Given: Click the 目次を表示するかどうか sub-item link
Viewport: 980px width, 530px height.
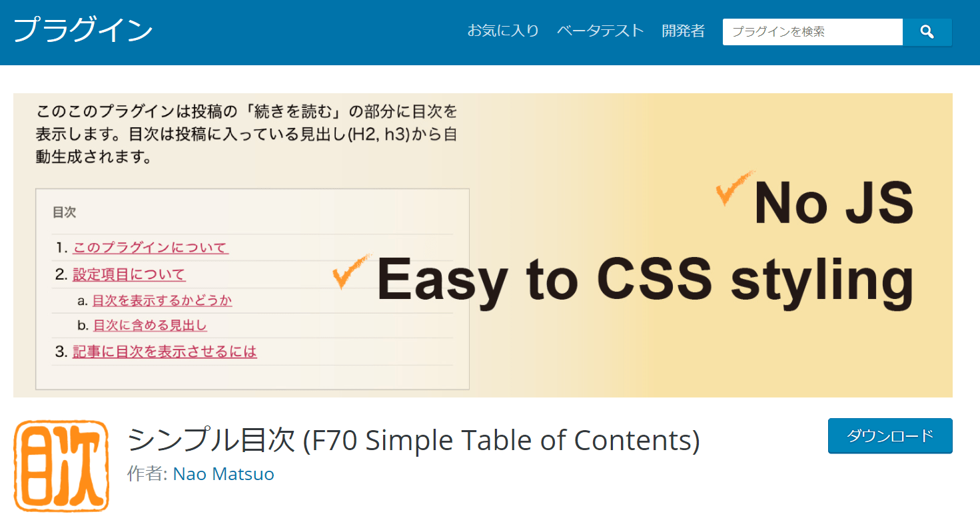Looking at the screenshot, I should click(x=163, y=300).
